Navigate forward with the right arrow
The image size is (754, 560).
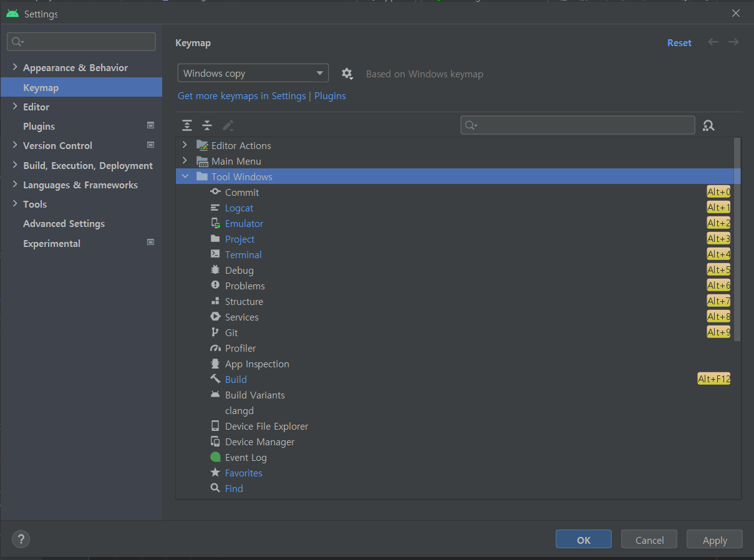tap(734, 42)
